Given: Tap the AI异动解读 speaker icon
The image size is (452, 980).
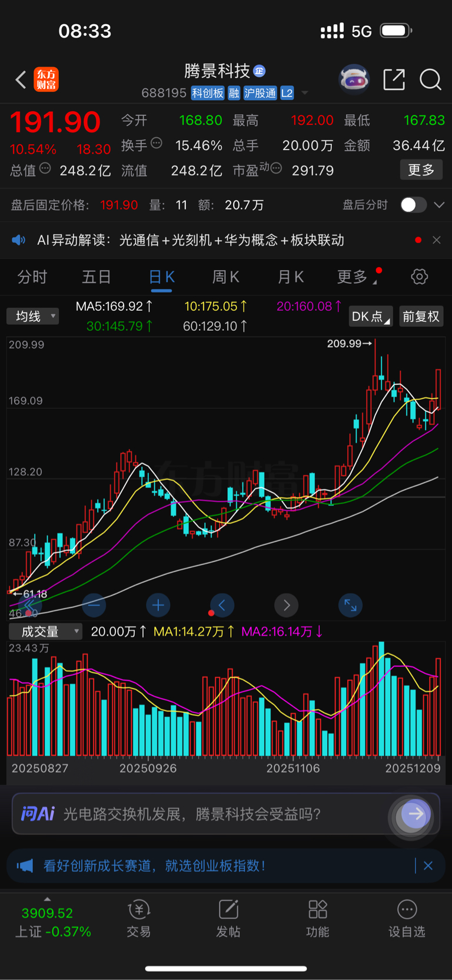Looking at the screenshot, I should [x=19, y=240].
